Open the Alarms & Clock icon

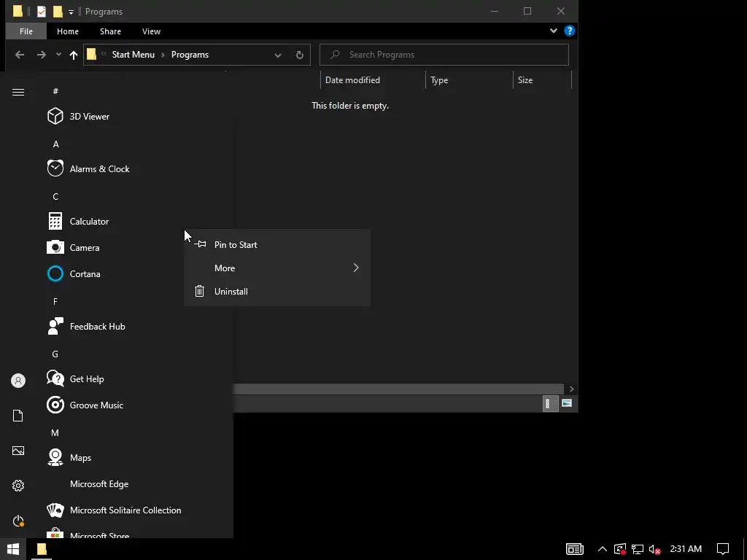click(55, 168)
